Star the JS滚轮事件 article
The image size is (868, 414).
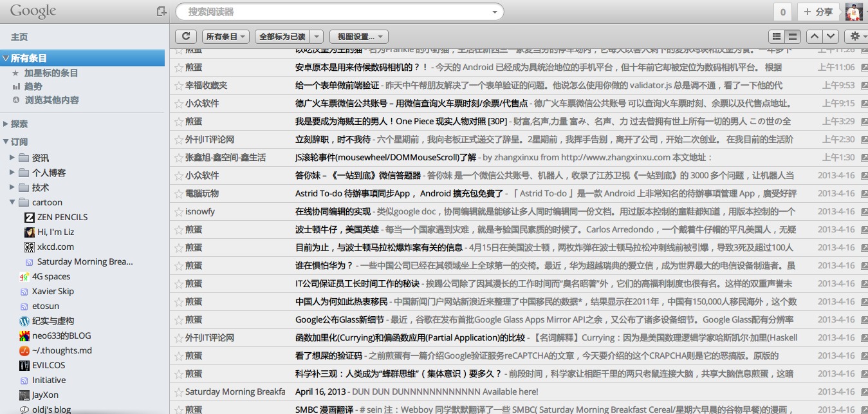click(179, 157)
